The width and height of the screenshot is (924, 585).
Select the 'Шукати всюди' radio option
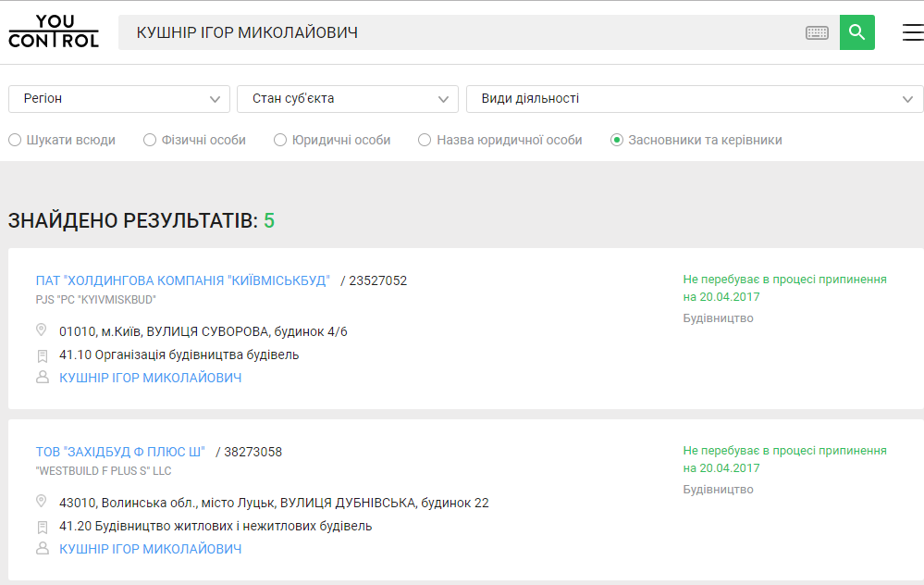15,141
